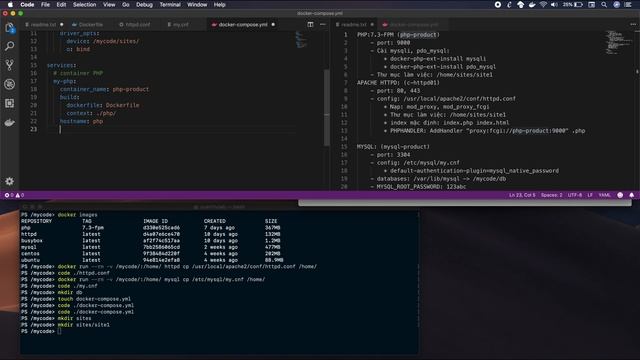Open the Terminal menu

click(170, 4)
